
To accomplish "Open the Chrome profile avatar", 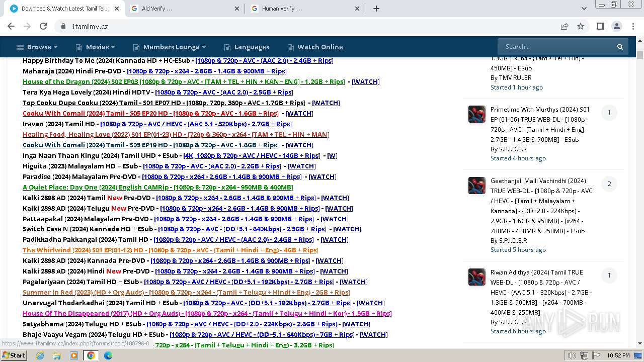I will coord(616,26).
